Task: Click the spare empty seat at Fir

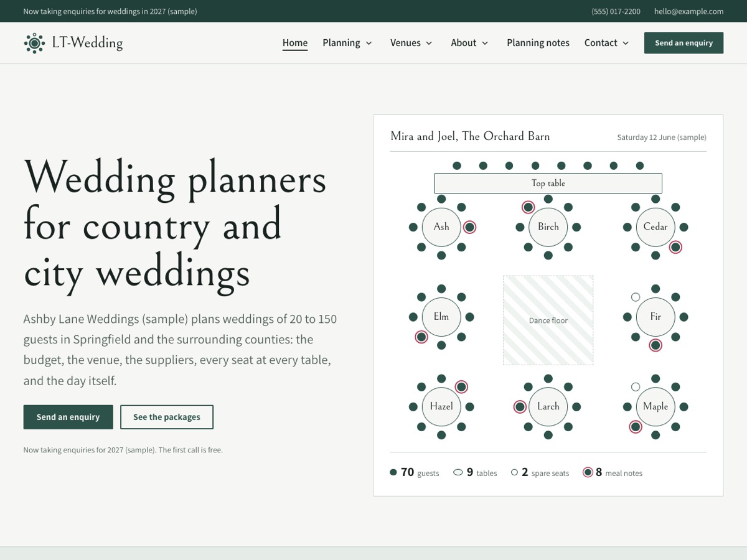Action: [636, 297]
